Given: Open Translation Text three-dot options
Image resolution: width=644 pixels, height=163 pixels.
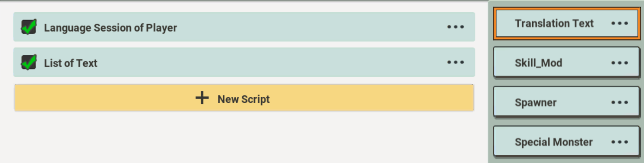Looking at the screenshot, I should (619, 24).
